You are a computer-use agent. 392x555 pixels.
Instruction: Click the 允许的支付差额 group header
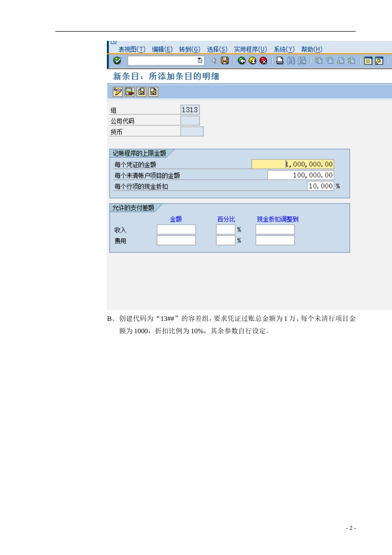(133, 208)
